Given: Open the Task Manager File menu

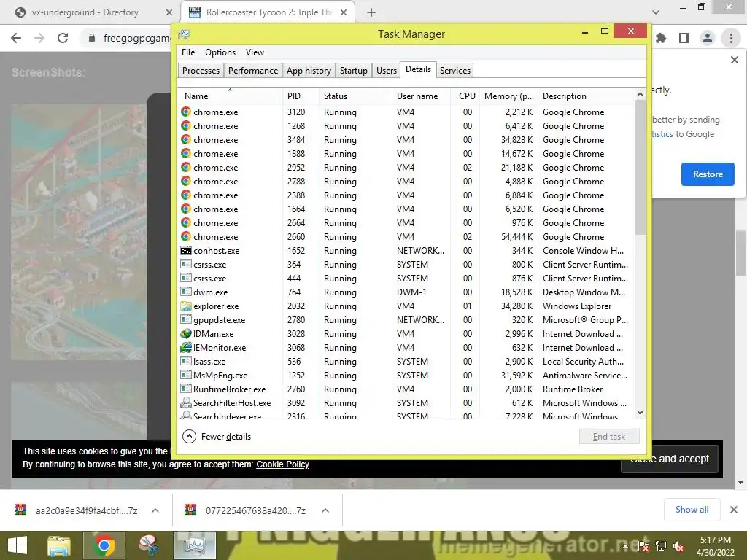Looking at the screenshot, I should [x=188, y=52].
